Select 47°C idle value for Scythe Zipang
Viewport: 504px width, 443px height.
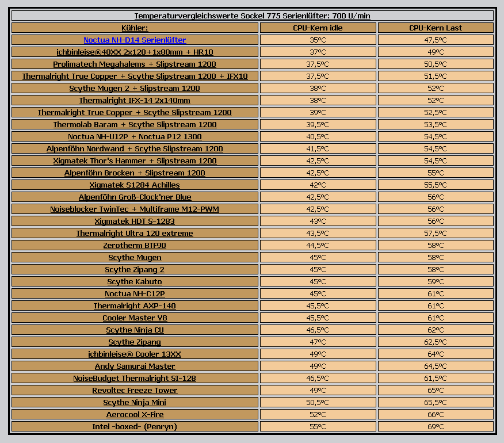tap(318, 342)
